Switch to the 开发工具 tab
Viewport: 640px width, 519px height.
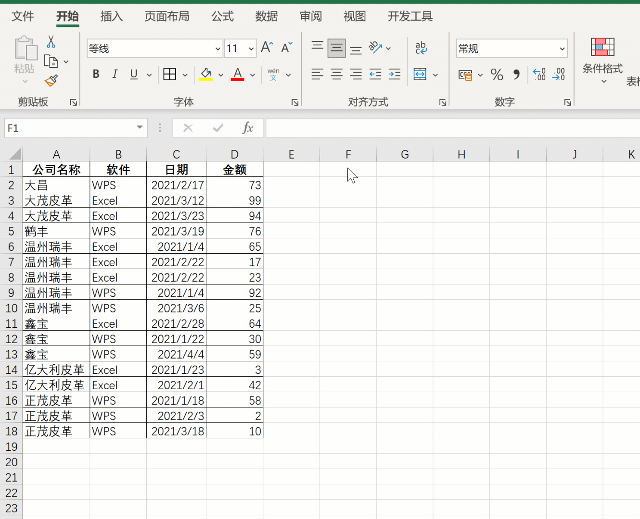pos(410,16)
